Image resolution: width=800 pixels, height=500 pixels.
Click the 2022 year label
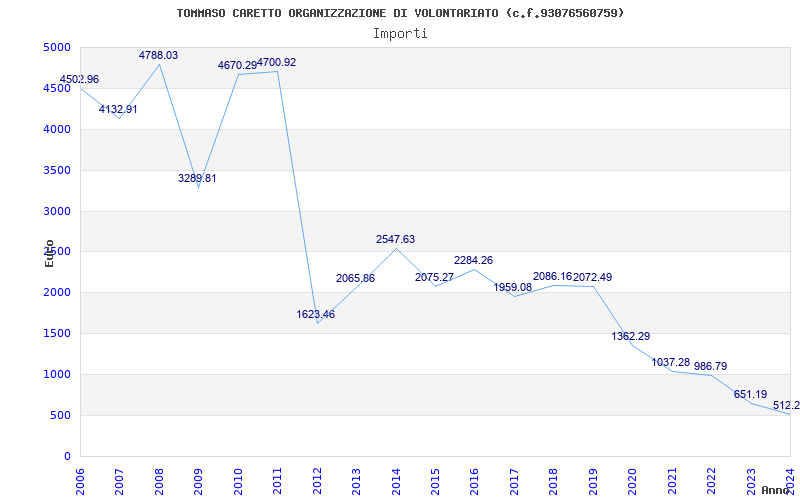click(x=711, y=482)
